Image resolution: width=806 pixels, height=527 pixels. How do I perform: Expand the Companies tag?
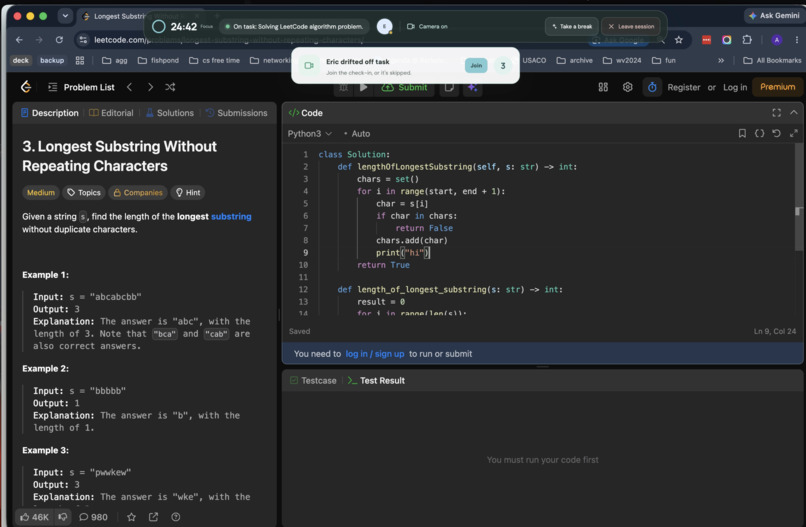137,192
